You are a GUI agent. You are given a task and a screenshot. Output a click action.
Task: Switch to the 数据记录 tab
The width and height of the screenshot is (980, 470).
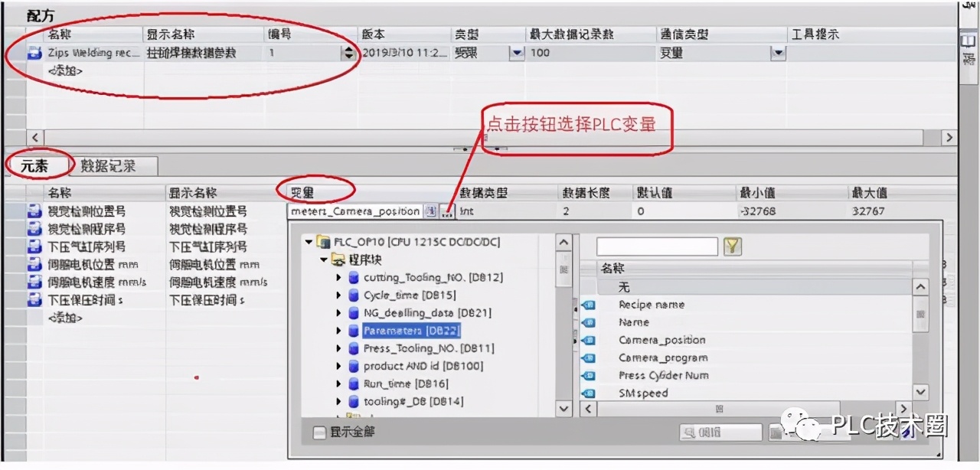click(x=108, y=166)
